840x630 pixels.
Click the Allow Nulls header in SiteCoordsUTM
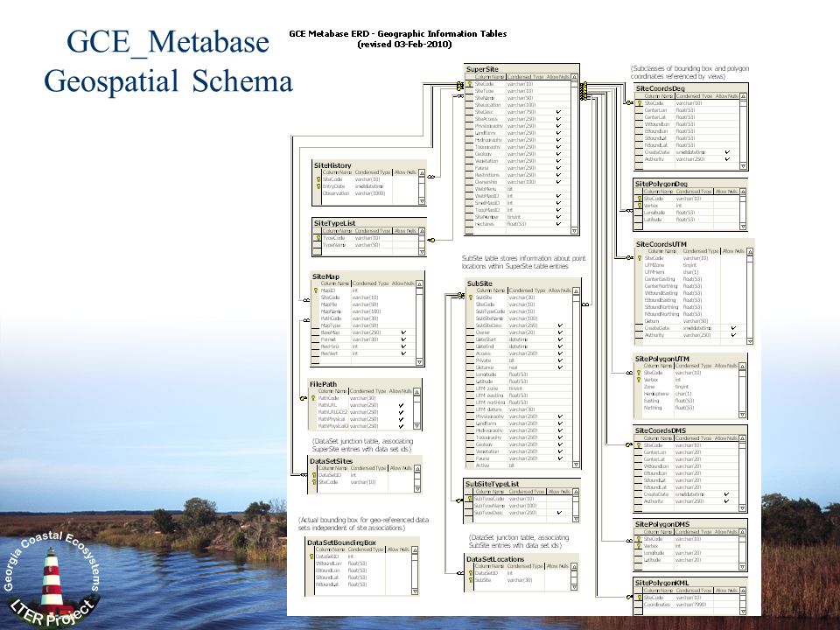[x=733, y=251]
